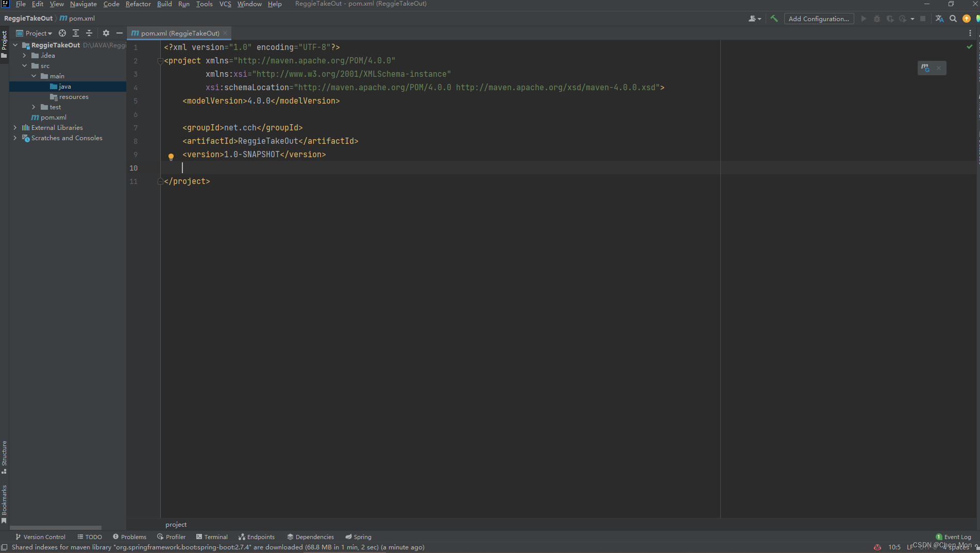
Task: Open Version Control tool window
Action: click(40, 537)
